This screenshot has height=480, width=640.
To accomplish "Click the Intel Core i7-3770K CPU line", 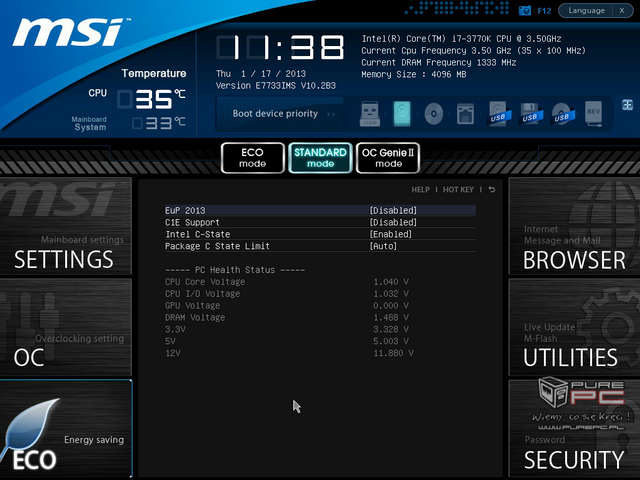I will click(x=461, y=39).
